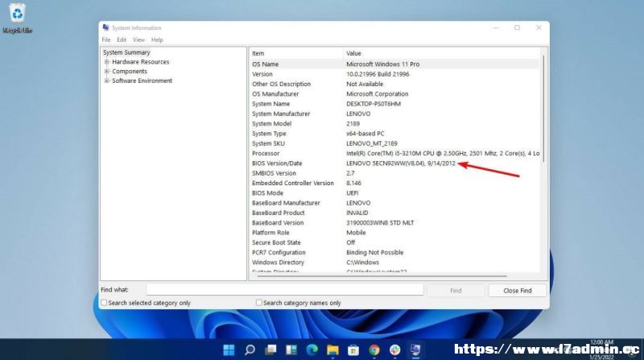This screenshot has height=360, width=644.
Task: Open the Recycle Bin desktop icon
Action: pos(17,18)
